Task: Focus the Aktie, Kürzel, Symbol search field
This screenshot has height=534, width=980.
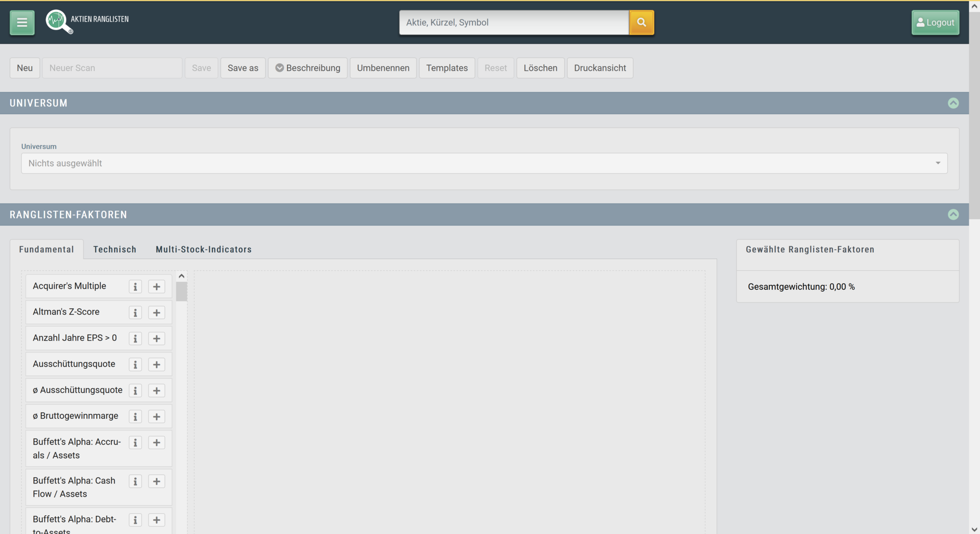Action: click(x=514, y=23)
